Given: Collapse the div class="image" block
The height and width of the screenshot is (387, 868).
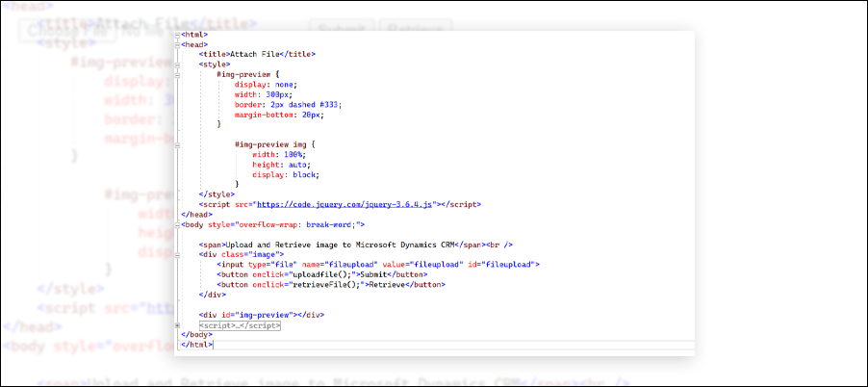Looking at the screenshot, I should click(x=178, y=254).
